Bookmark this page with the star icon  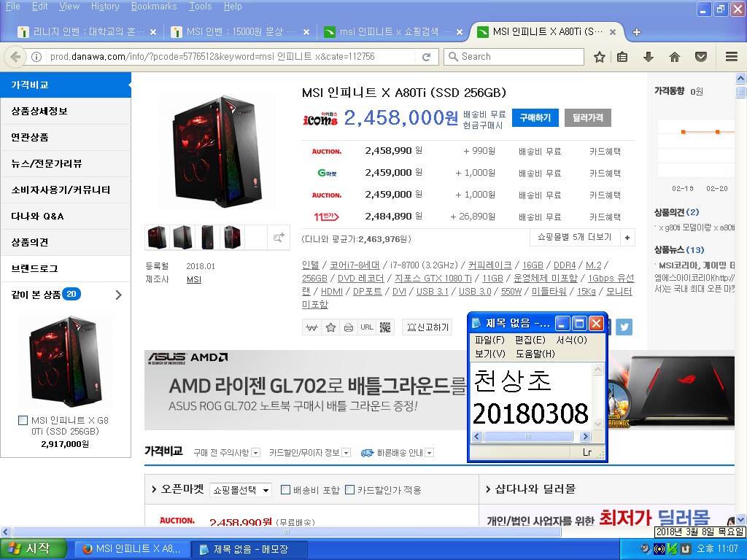(600, 57)
